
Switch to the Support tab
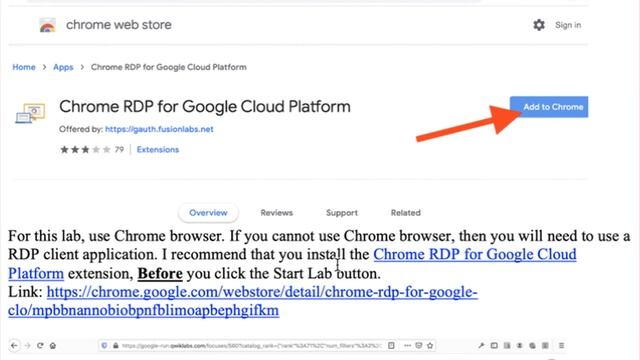(x=342, y=213)
